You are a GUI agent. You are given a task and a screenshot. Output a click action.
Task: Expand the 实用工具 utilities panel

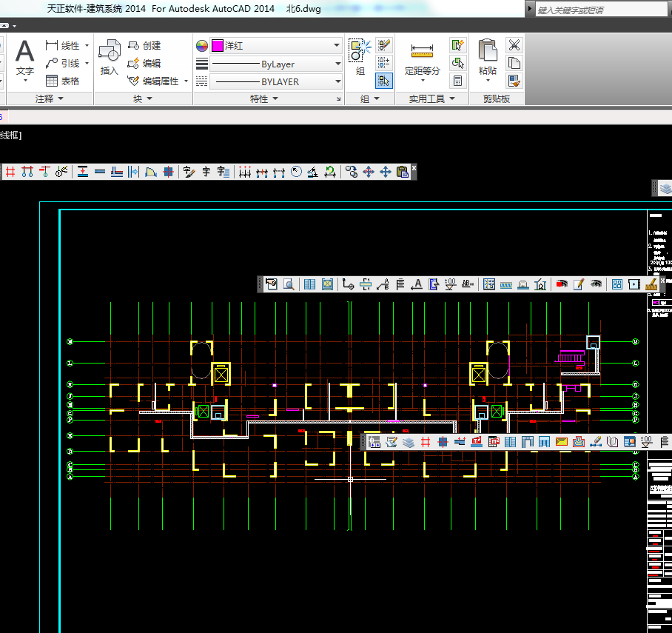431,99
